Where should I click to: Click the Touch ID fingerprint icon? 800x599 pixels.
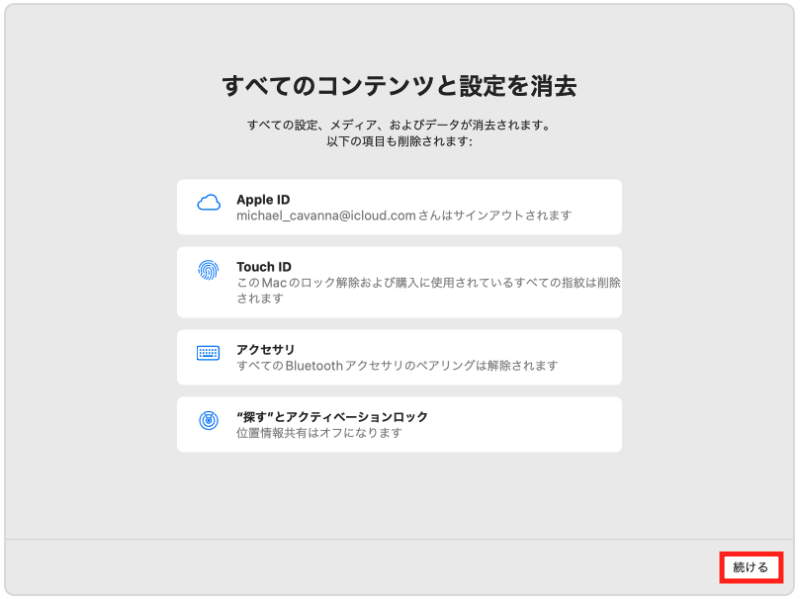point(209,270)
